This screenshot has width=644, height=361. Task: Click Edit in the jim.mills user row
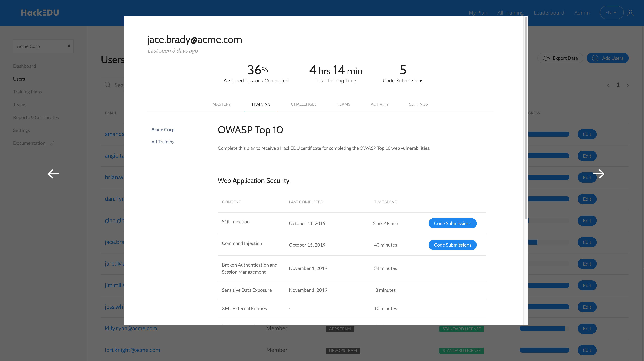tap(587, 285)
